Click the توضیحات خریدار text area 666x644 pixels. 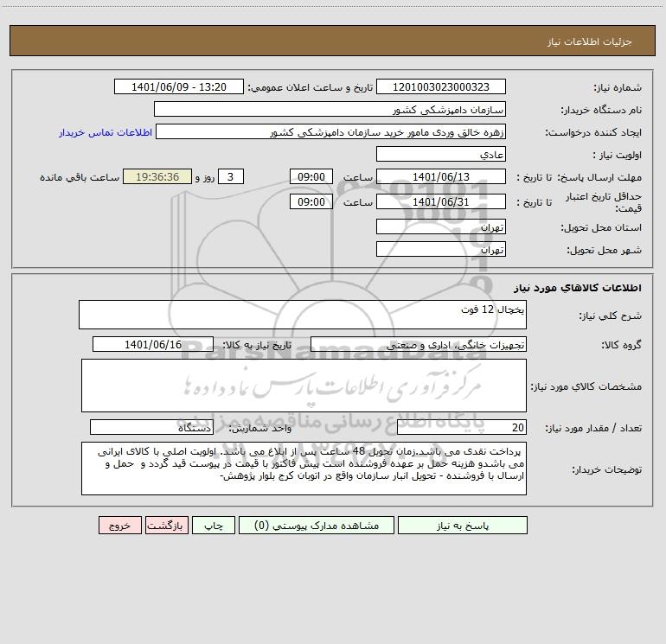tap(304, 469)
